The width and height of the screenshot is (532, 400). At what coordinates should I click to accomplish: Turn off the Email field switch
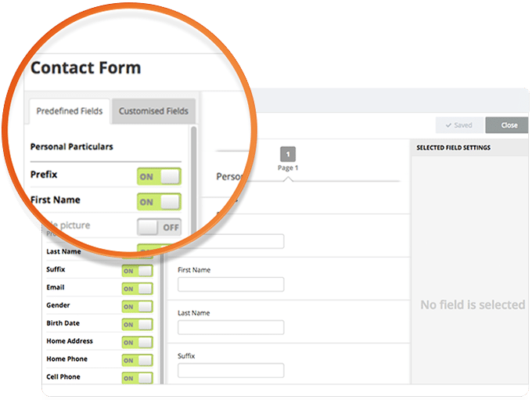tap(138, 289)
